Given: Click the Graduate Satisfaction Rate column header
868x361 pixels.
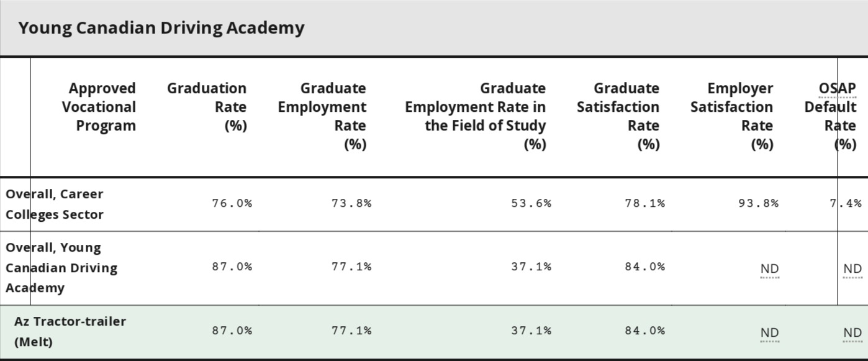Looking at the screenshot, I should click(x=618, y=116).
